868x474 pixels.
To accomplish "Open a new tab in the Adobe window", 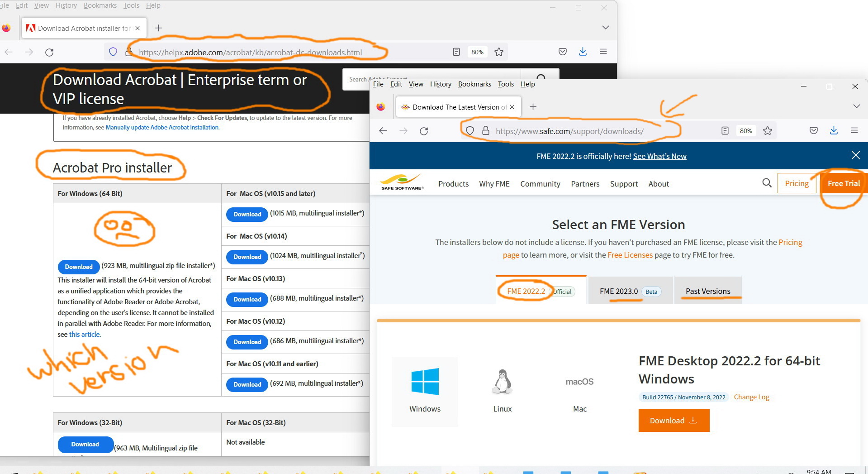I will click(158, 28).
